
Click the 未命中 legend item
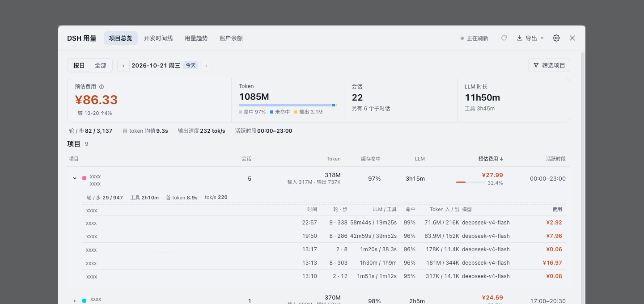280,112
